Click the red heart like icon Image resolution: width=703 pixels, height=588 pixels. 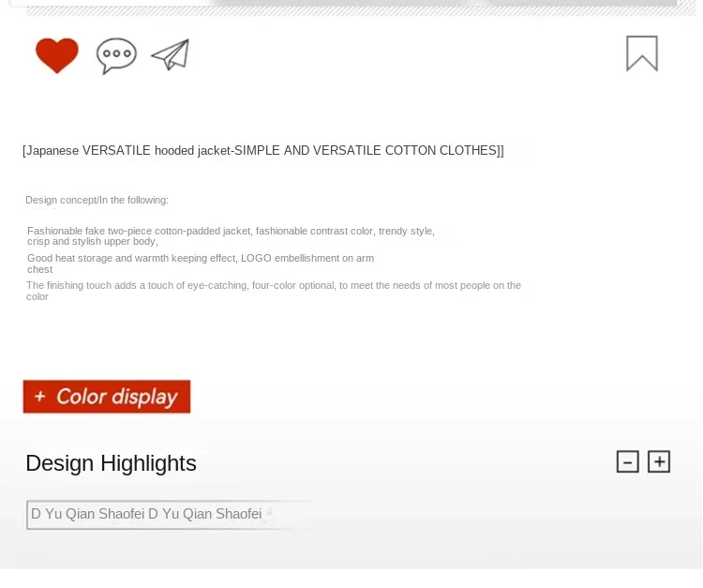(x=57, y=55)
